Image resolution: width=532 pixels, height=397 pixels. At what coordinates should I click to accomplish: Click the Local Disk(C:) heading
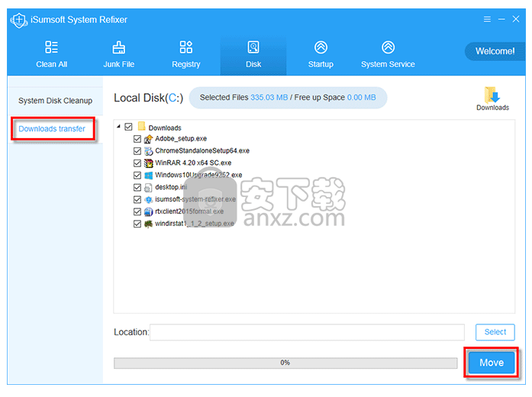148,98
